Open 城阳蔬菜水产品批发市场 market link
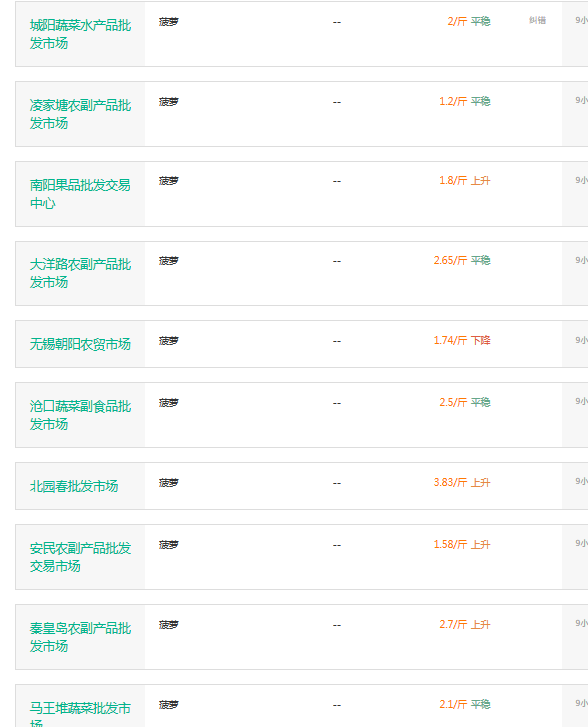 click(80, 34)
